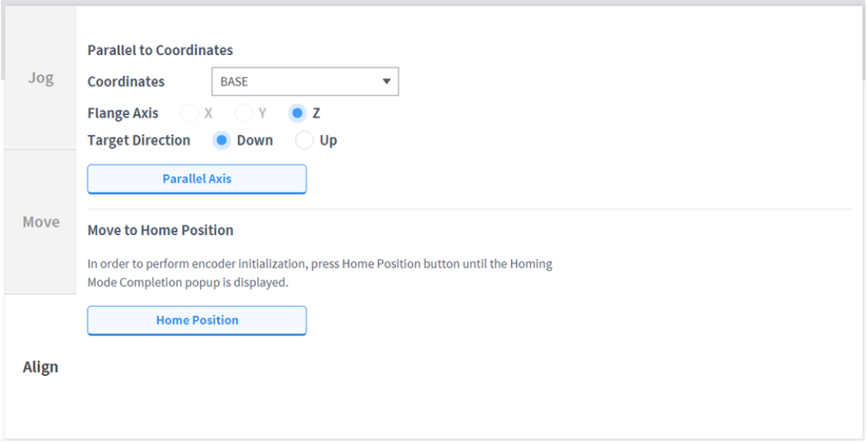Image resolution: width=868 pixels, height=443 pixels.
Task: Choose the Z flange axis option
Action: (297, 113)
